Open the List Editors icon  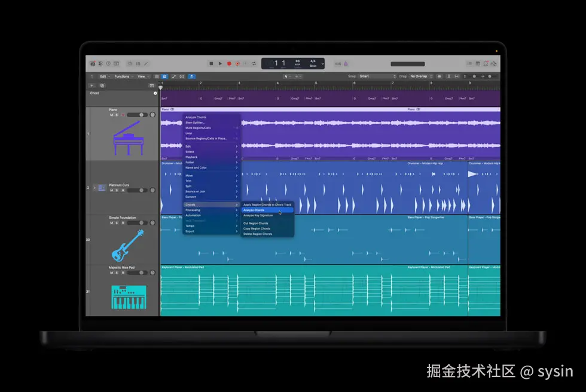[469, 63]
